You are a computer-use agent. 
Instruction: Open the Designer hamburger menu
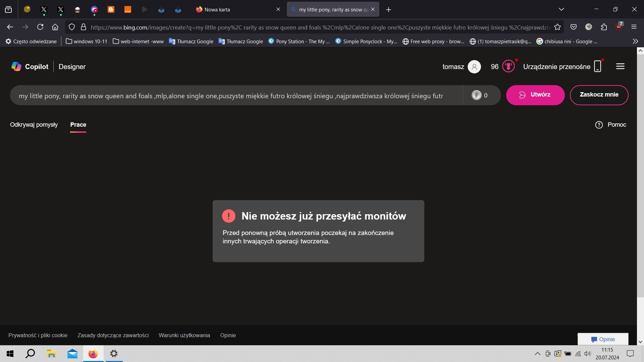pos(620,66)
